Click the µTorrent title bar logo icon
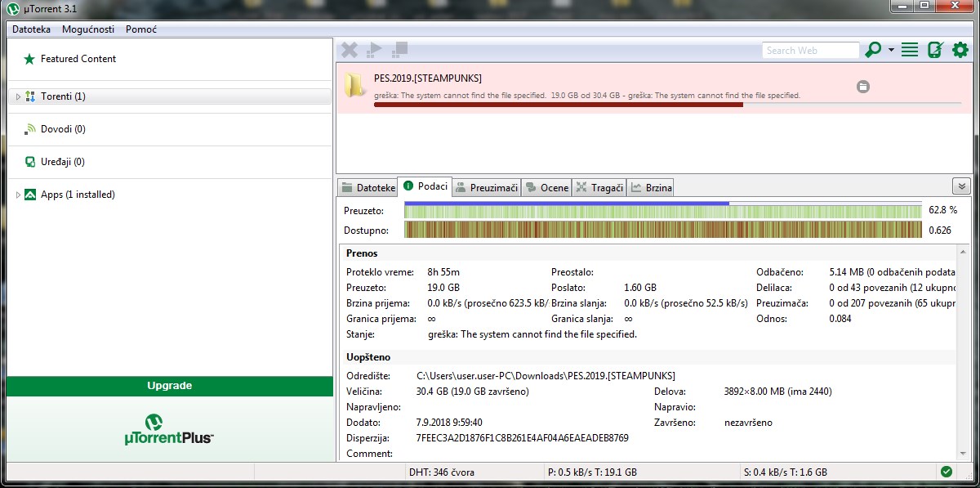Screen dimensions: 980x488 coord(12,7)
